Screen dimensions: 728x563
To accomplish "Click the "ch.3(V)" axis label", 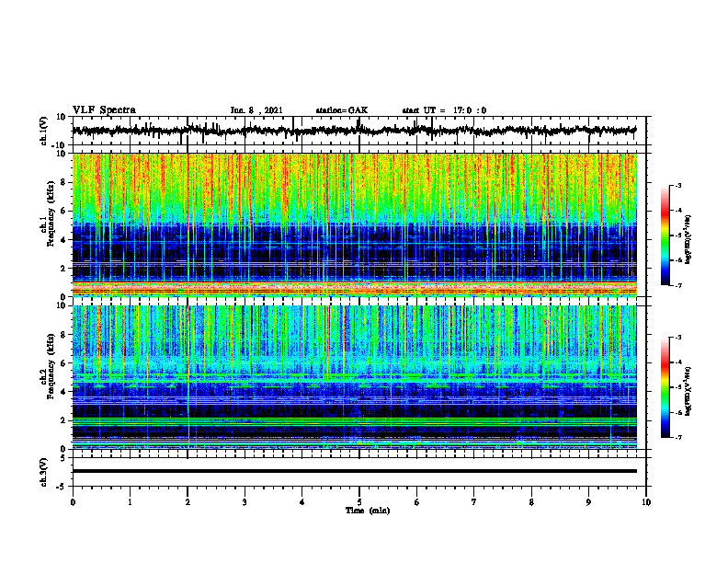I will tap(44, 472).
